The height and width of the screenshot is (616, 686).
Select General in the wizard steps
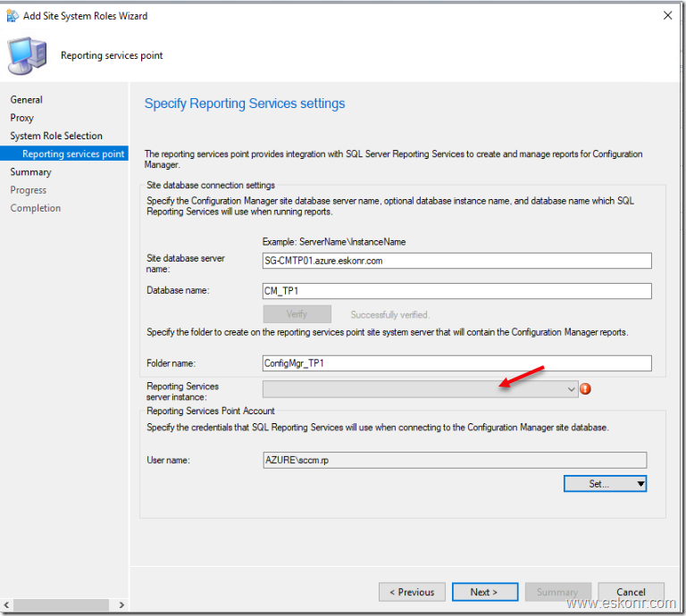pos(27,100)
